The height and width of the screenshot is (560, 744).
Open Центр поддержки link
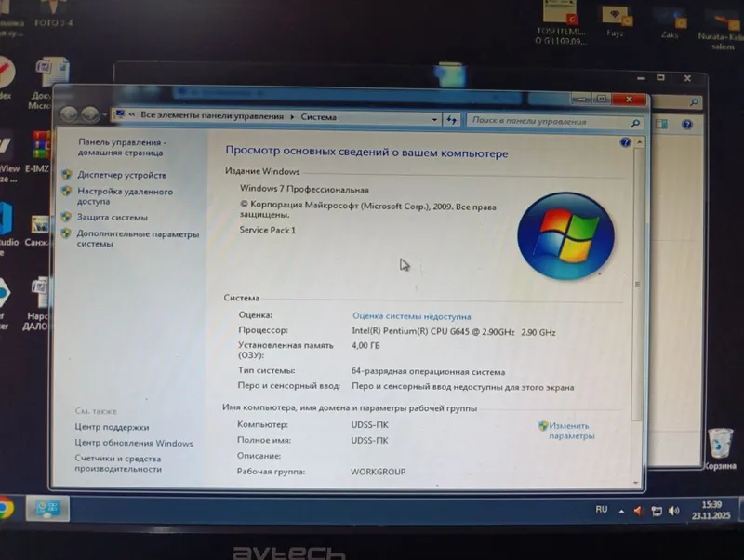pos(112,427)
